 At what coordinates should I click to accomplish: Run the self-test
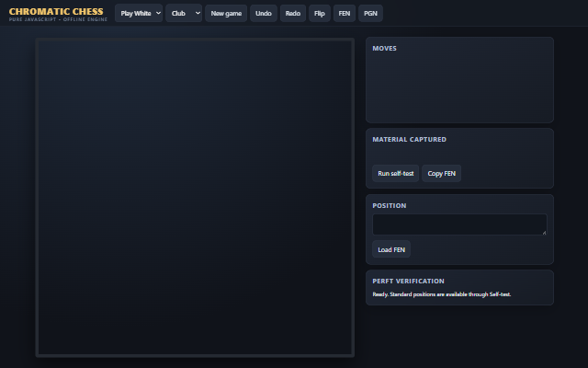click(x=396, y=174)
